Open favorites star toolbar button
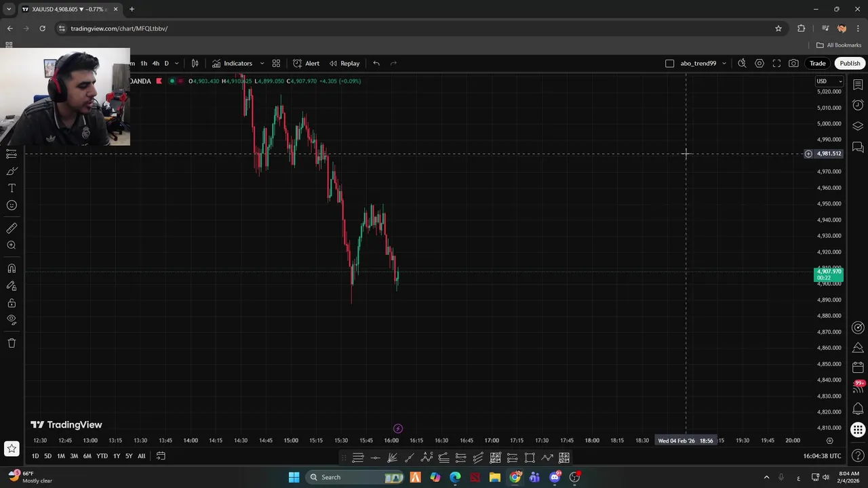 point(12,448)
